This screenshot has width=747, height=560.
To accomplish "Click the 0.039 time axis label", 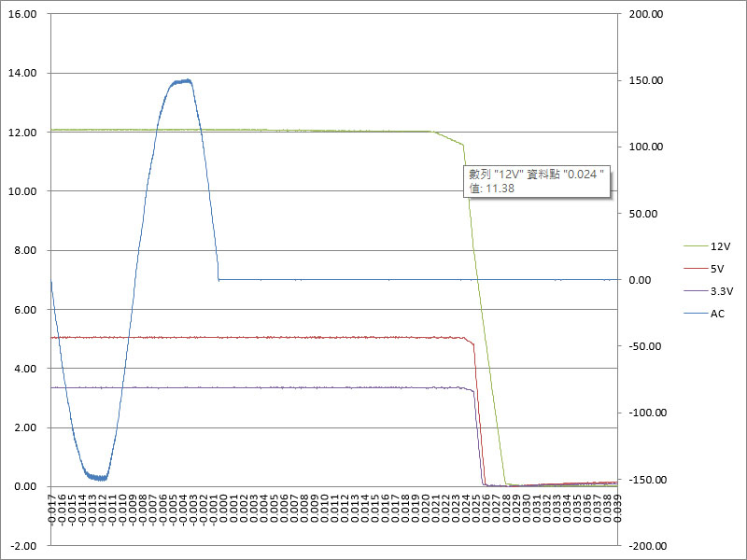I will point(617,509).
